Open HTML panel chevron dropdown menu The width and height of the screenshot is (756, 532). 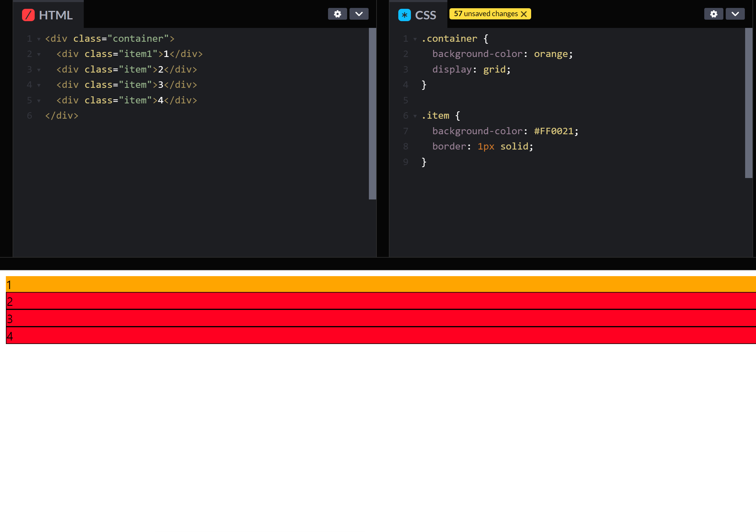point(359,14)
